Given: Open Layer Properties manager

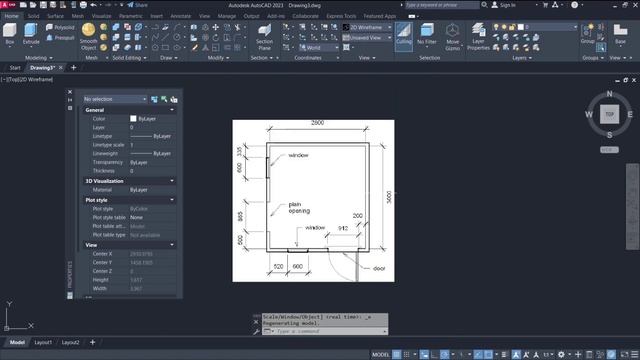Looking at the screenshot, I should tap(478, 37).
